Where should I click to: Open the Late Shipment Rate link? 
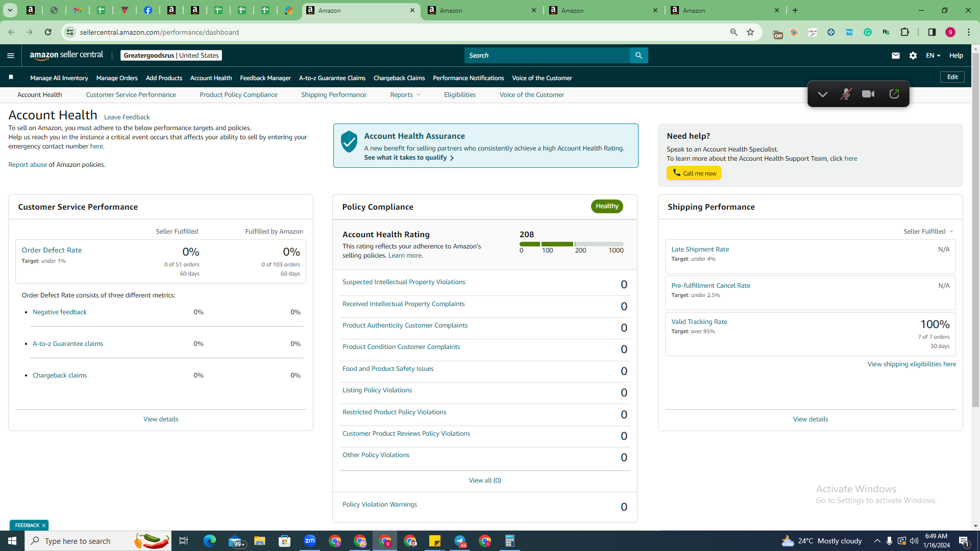(x=700, y=249)
